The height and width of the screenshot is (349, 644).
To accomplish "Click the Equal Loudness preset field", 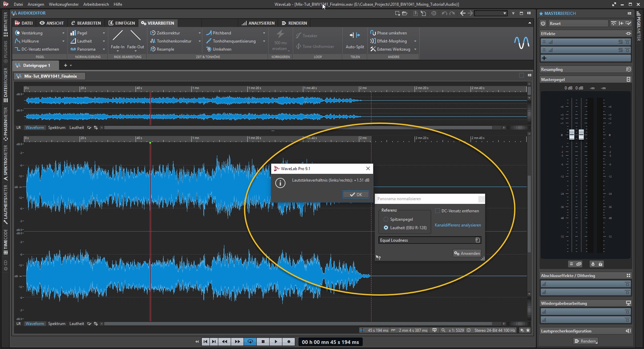I will 430,240.
